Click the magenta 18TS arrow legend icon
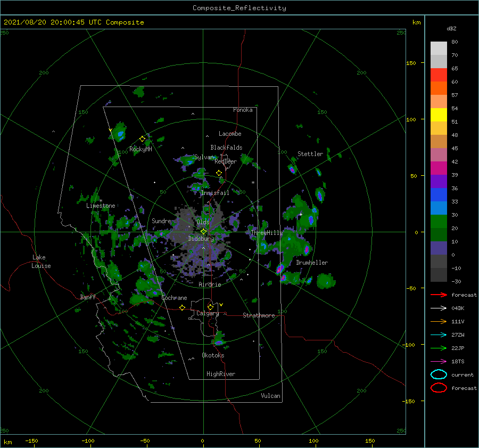This screenshot has height=448, width=479. [439, 362]
